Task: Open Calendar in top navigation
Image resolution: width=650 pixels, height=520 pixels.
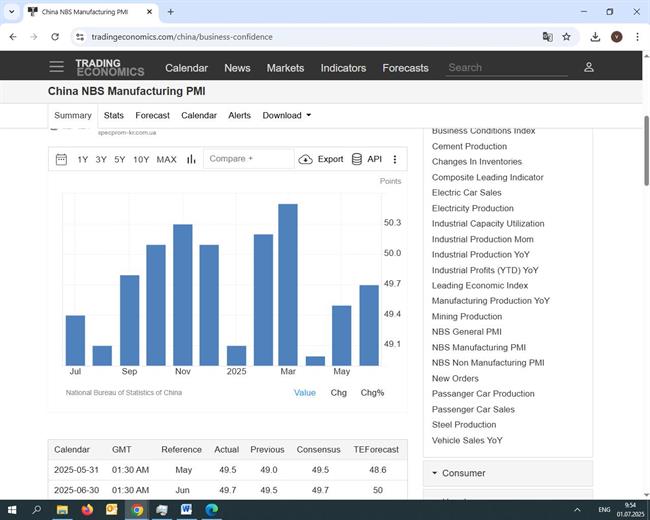Action: (187, 68)
